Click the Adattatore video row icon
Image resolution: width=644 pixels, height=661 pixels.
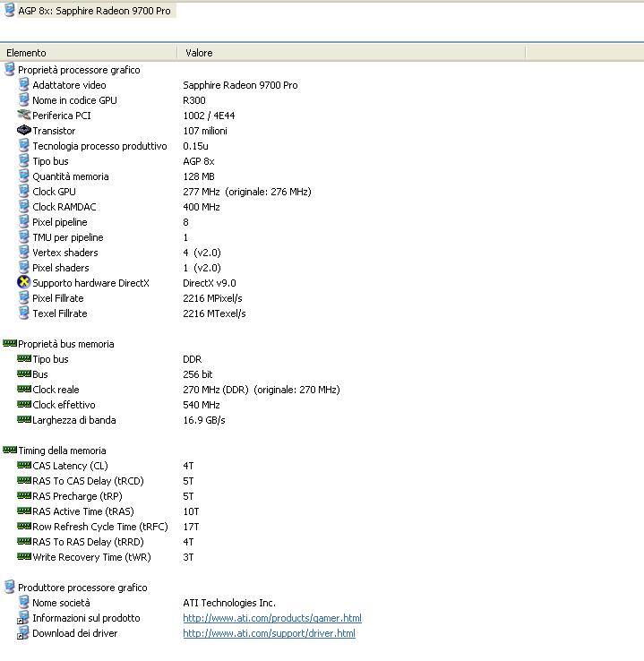[x=24, y=84]
